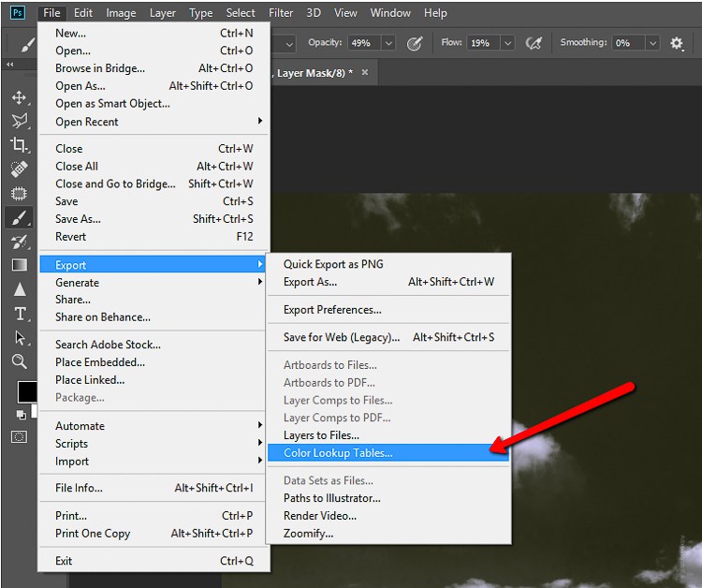Click the black foreground color swatch
702x588 pixels.
click(x=27, y=392)
